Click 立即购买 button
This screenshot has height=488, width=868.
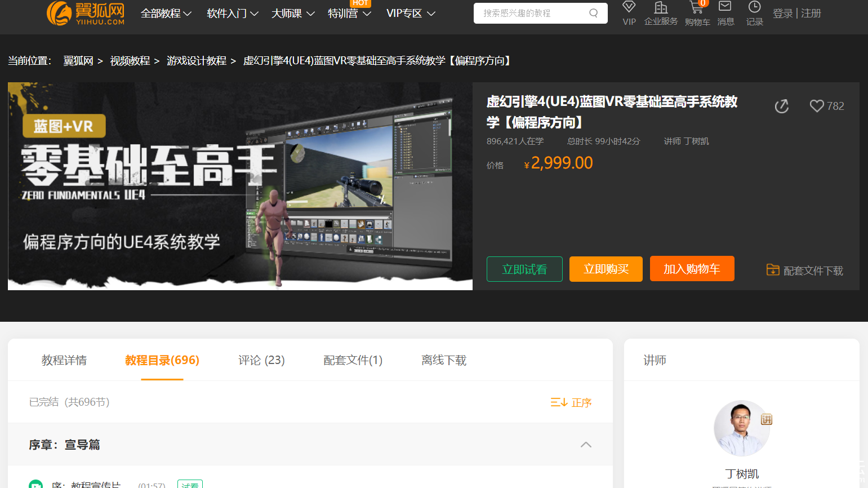(x=606, y=269)
